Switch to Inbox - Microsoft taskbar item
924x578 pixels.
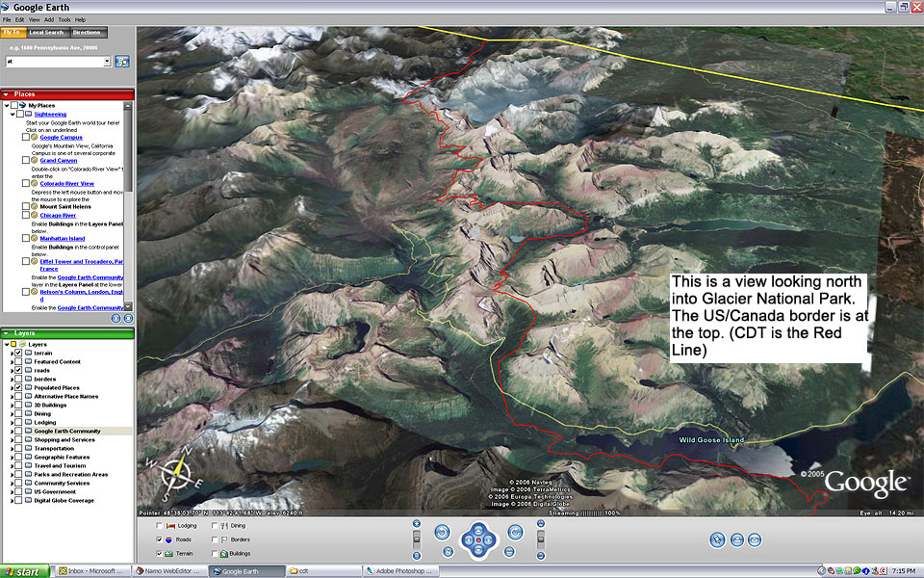(x=91, y=571)
